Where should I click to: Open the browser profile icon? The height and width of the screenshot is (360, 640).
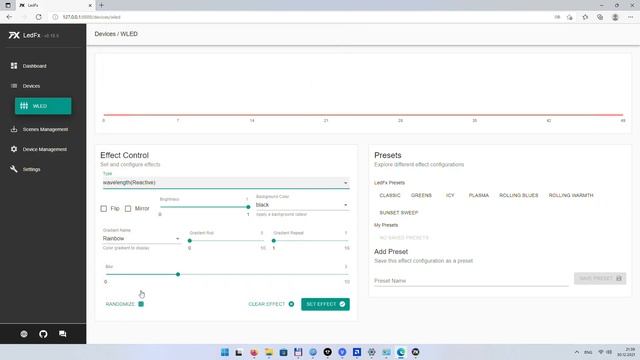615,17
